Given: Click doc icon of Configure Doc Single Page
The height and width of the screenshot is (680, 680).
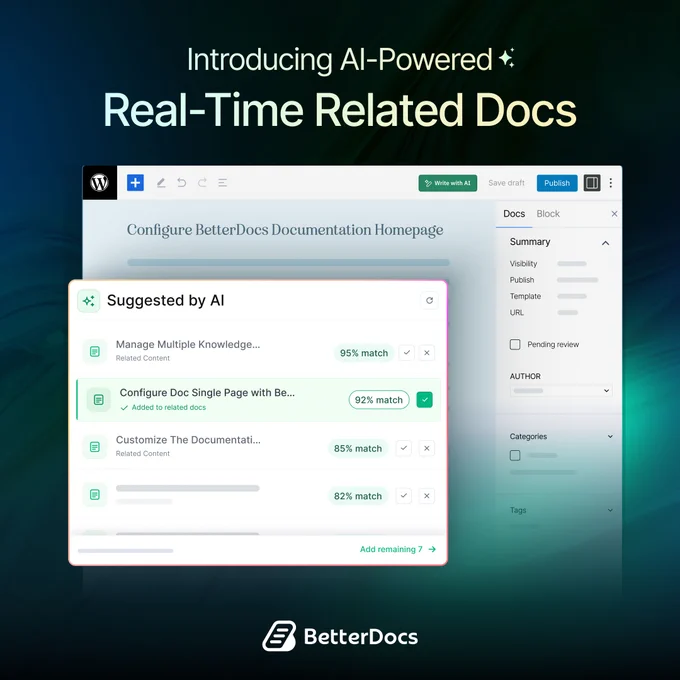Looking at the screenshot, I should [98, 399].
